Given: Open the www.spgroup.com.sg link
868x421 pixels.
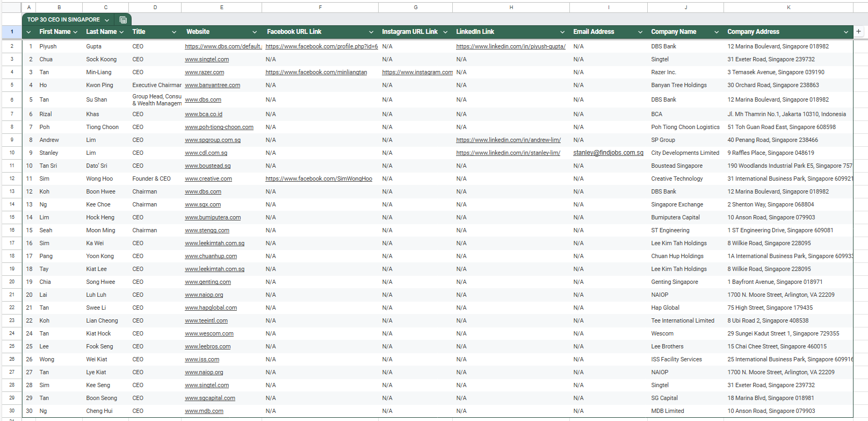Looking at the screenshot, I should pos(213,140).
